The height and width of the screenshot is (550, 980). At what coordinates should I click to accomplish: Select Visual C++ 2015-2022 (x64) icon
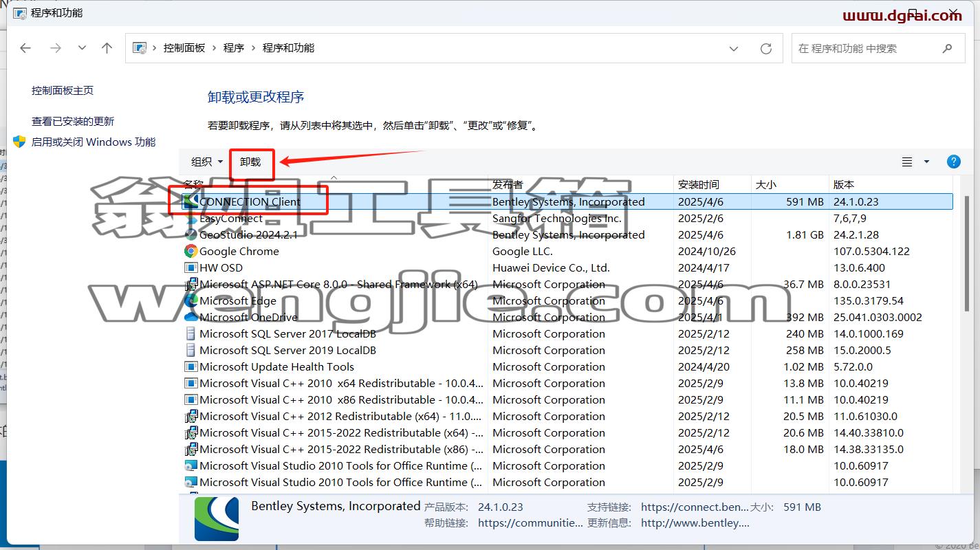pyautogui.click(x=190, y=432)
